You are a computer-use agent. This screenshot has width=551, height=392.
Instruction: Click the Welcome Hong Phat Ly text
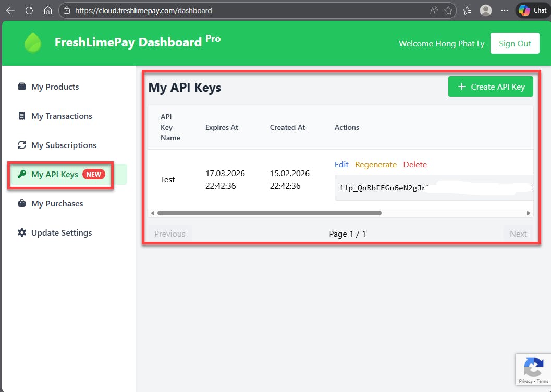pos(442,44)
